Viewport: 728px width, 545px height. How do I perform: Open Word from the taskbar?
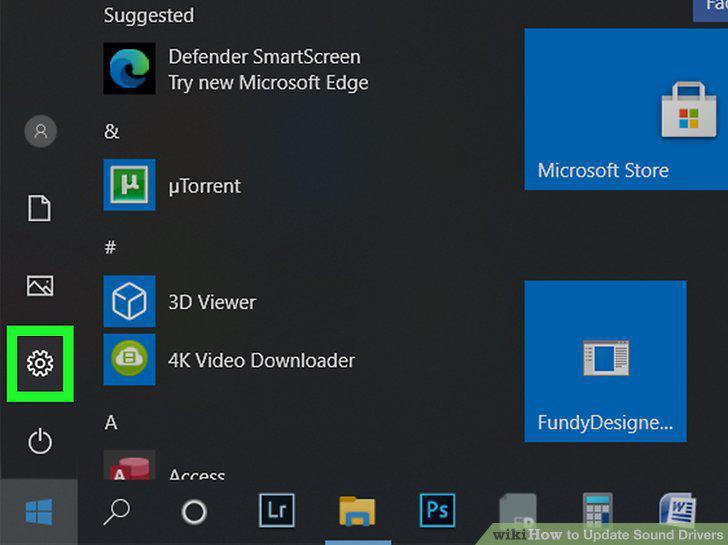[x=677, y=511]
